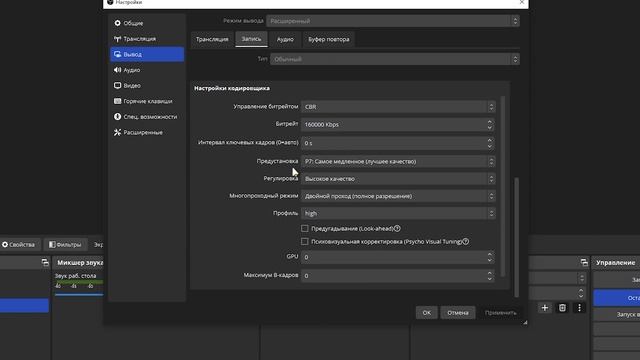Switch to the Трансляция output tab

(212, 39)
